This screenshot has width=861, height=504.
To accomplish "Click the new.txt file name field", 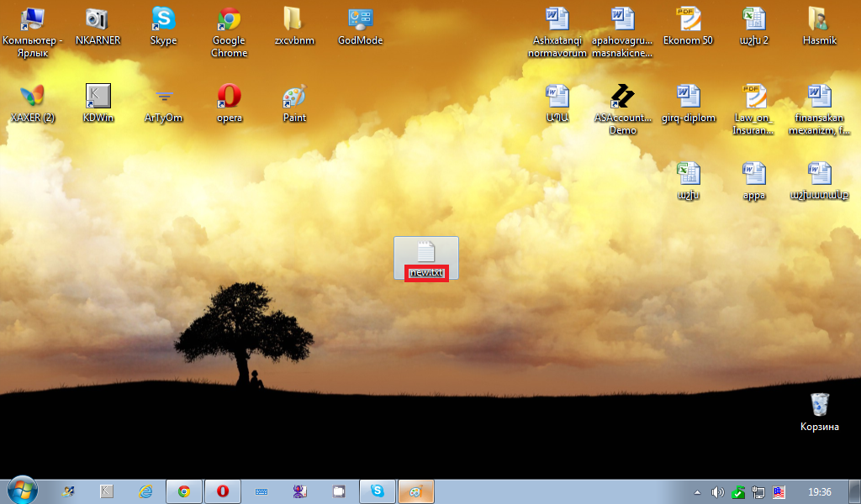I will click(x=426, y=273).
